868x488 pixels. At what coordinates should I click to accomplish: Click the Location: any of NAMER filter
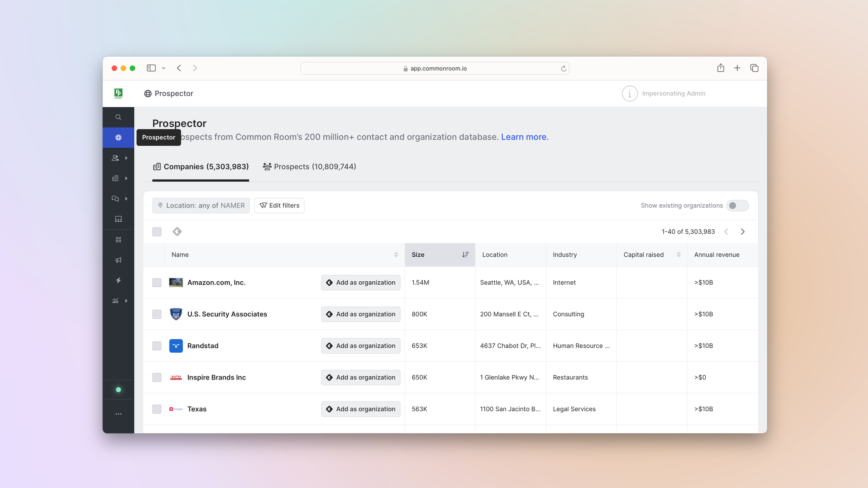pyautogui.click(x=201, y=205)
